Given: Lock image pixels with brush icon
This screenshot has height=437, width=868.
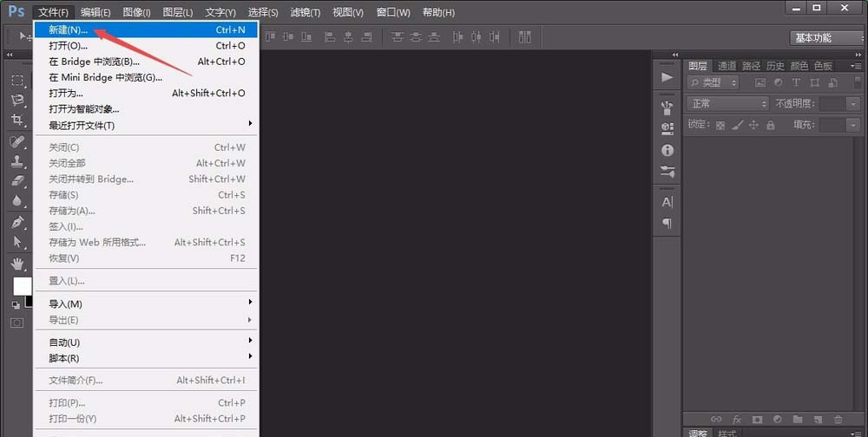Looking at the screenshot, I should point(737,125).
